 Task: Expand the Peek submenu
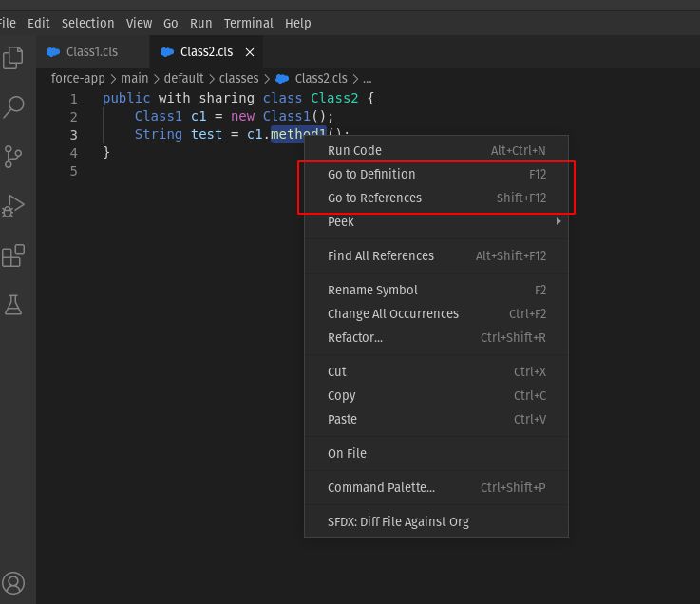(436, 221)
